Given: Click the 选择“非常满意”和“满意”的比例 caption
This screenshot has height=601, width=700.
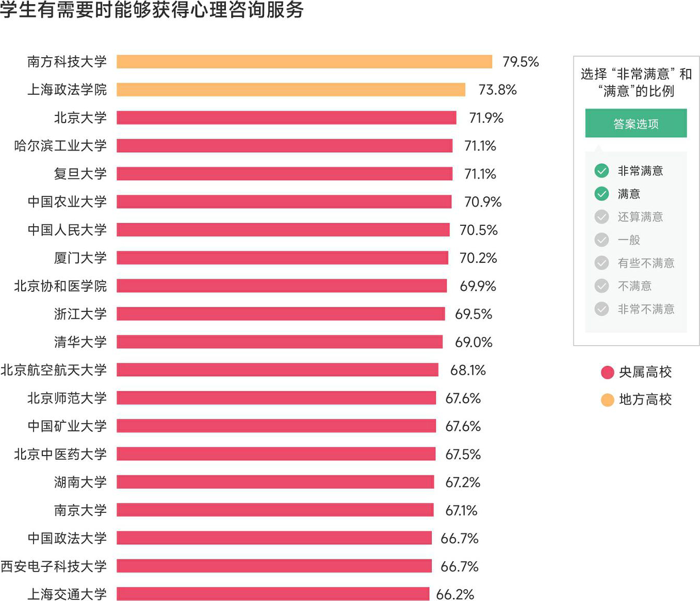Looking at the screenshot, I should [636, 82].
